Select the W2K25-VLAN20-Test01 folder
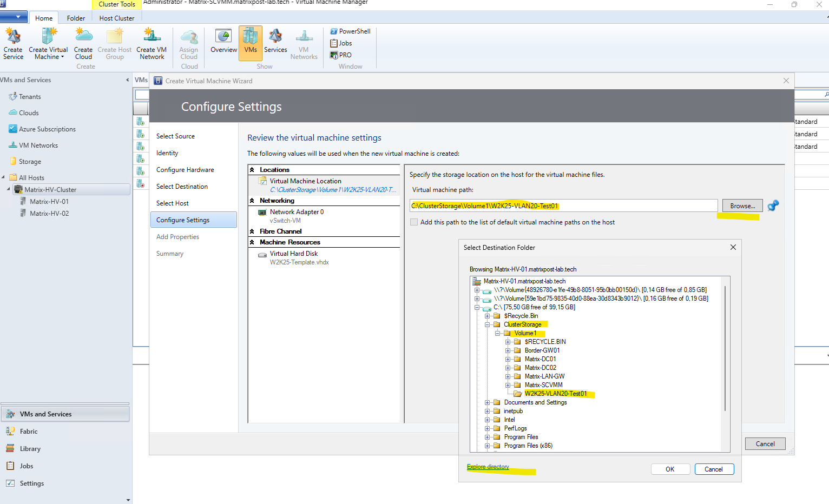This screenshot has width=829, height=504. 555,394
